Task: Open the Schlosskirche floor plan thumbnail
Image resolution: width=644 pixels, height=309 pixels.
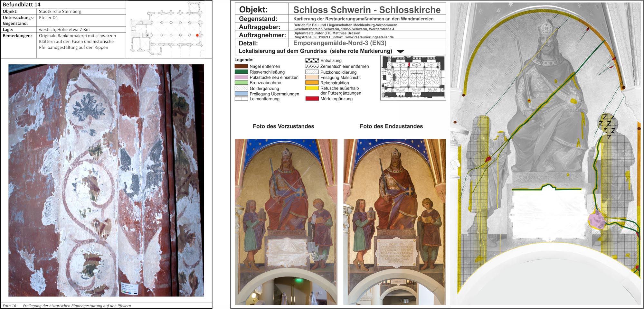Action: [413, 78]
